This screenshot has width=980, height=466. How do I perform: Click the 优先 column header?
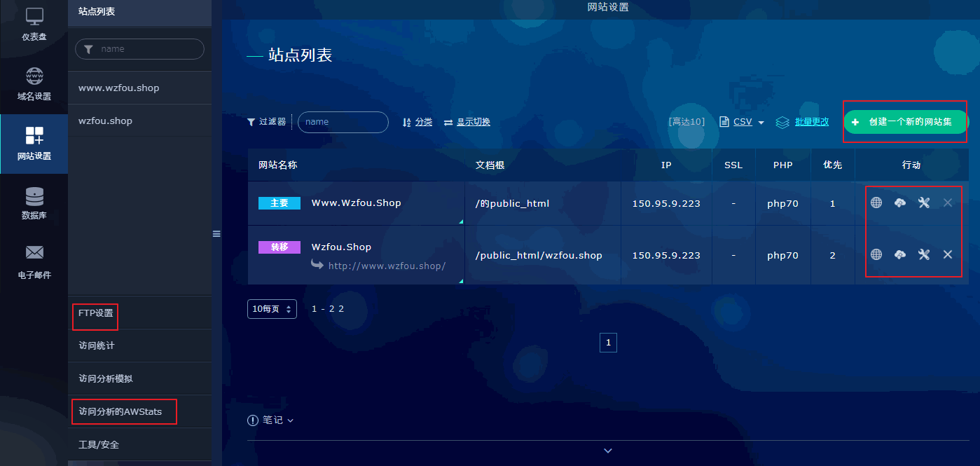[x=833, y=165]
